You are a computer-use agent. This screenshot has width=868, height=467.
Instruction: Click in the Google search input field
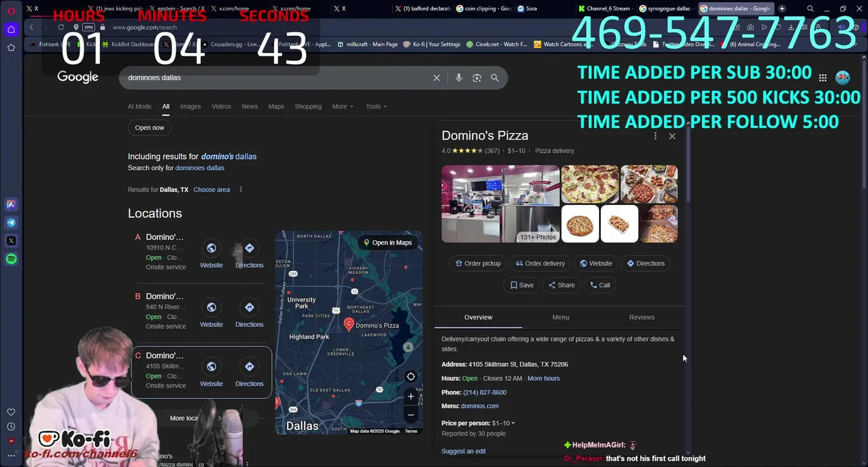point(279,78)
